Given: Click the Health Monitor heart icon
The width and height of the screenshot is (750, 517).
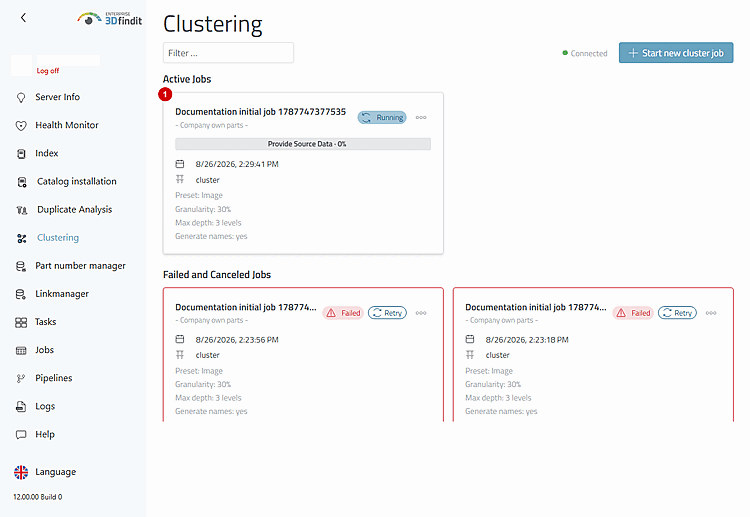Looking at the screenshot, I should point(21,126).
